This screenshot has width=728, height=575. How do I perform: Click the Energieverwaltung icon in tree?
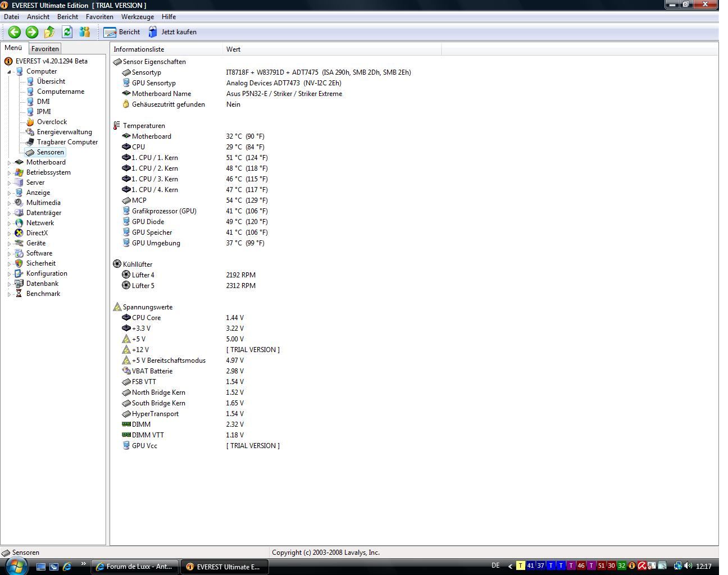click(30, 132)
